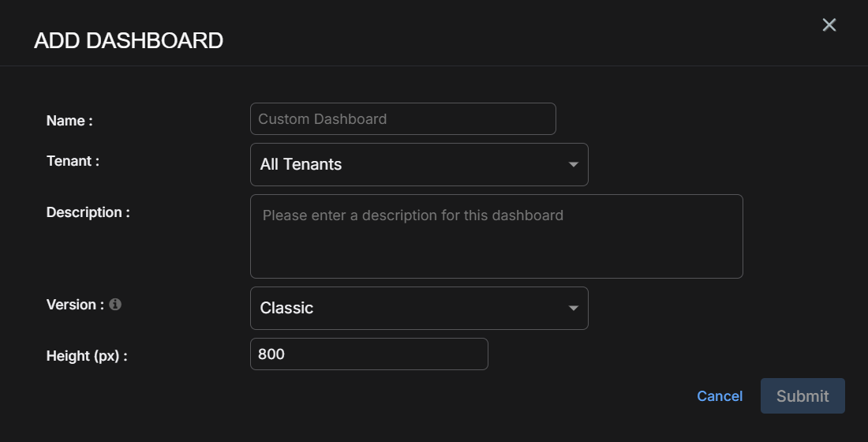
Task: Click the 'Description :' field label
Action: point(88,212)
